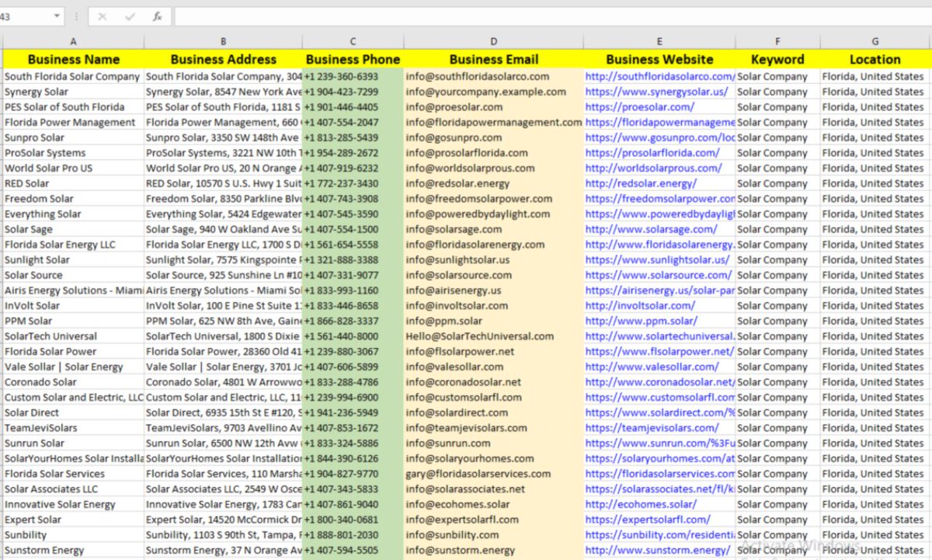
Task: Select column G header
Action: [875, 42]
